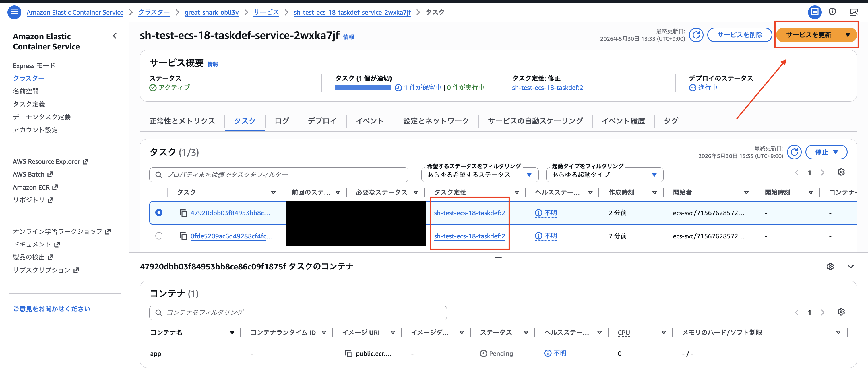Copy task ID 0fde5209ac6d49288cf4fc
The image size is (868, 386).
coord(183,236)
